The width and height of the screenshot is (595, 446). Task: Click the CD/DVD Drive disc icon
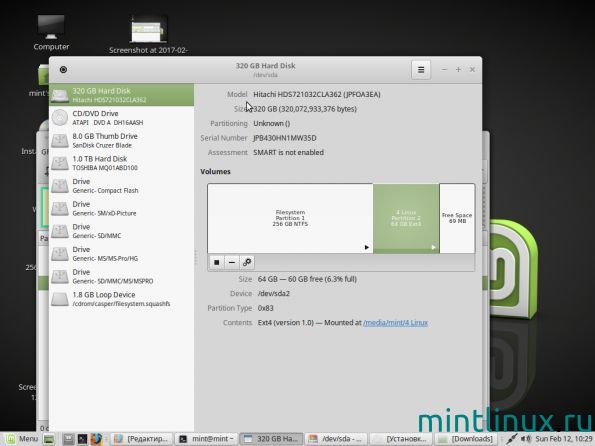[60, 118]
